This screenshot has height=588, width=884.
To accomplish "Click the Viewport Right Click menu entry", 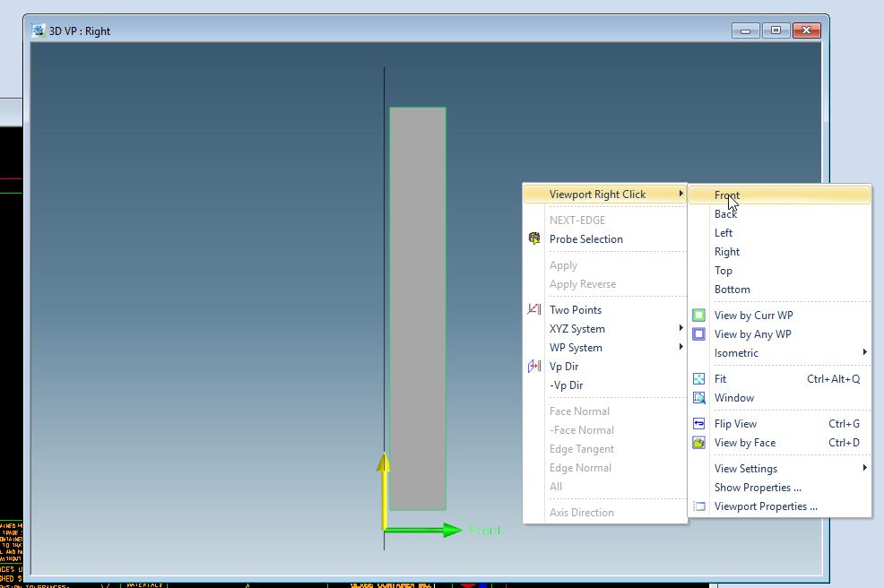I will [x=605, y=194].
